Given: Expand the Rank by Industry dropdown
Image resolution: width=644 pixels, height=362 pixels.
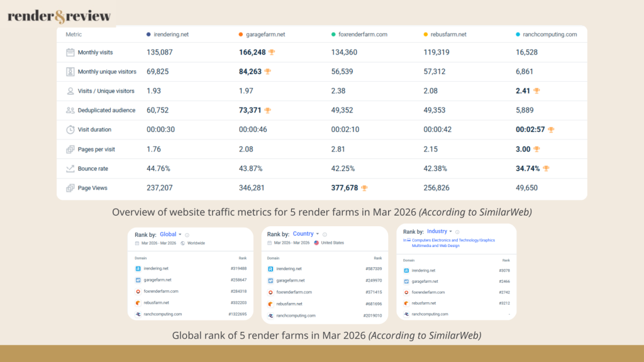Looking at the screenshot, I should 440,232.
